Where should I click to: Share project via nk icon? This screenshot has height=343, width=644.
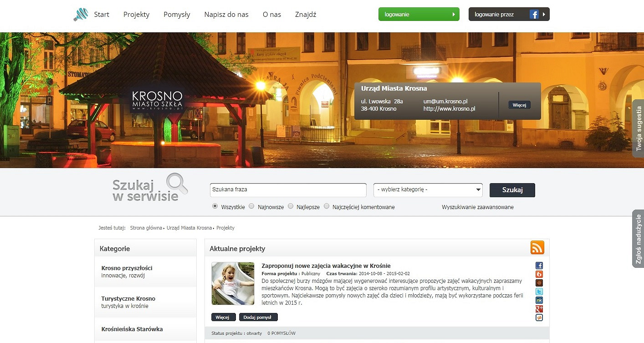(539, 300)
